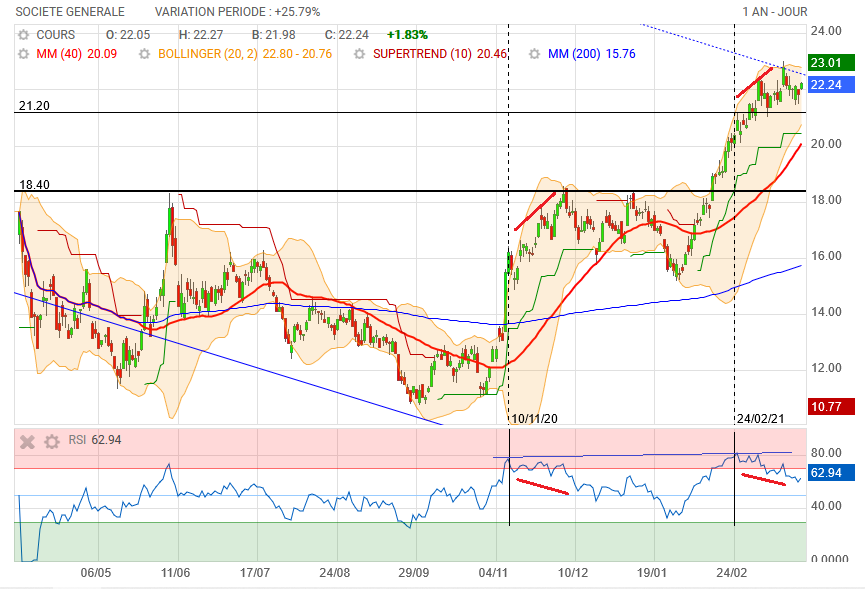Click the 17/07 date on time axis

click(x=254, y=572)
